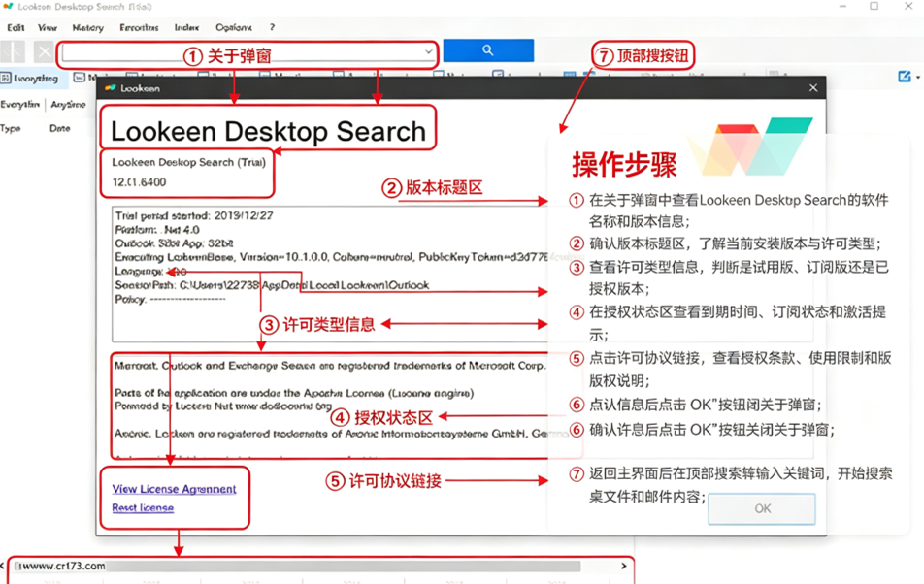Click the left arrow of the bottom scrollbar
Viewport: 924px width, 584px height.
click(x=2, y=566)
